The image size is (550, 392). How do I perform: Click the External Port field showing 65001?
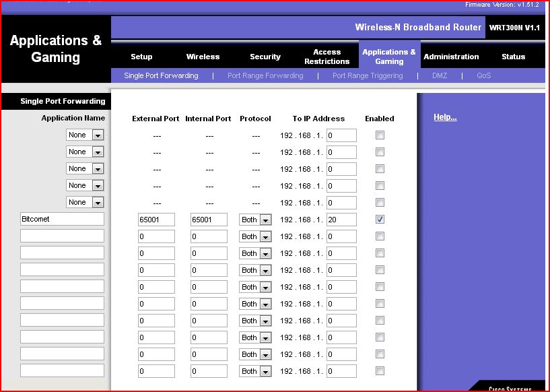pyautogui.click(x=156, y=220)
